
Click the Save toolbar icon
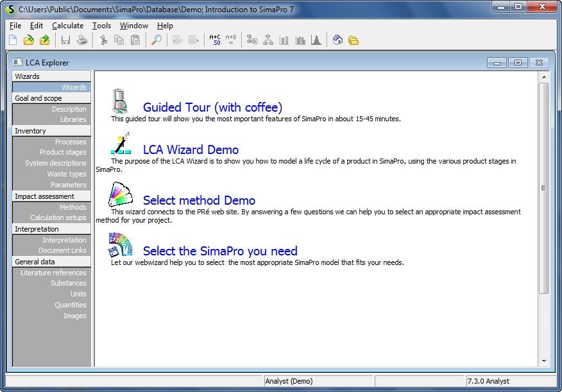tap(67, 40)
